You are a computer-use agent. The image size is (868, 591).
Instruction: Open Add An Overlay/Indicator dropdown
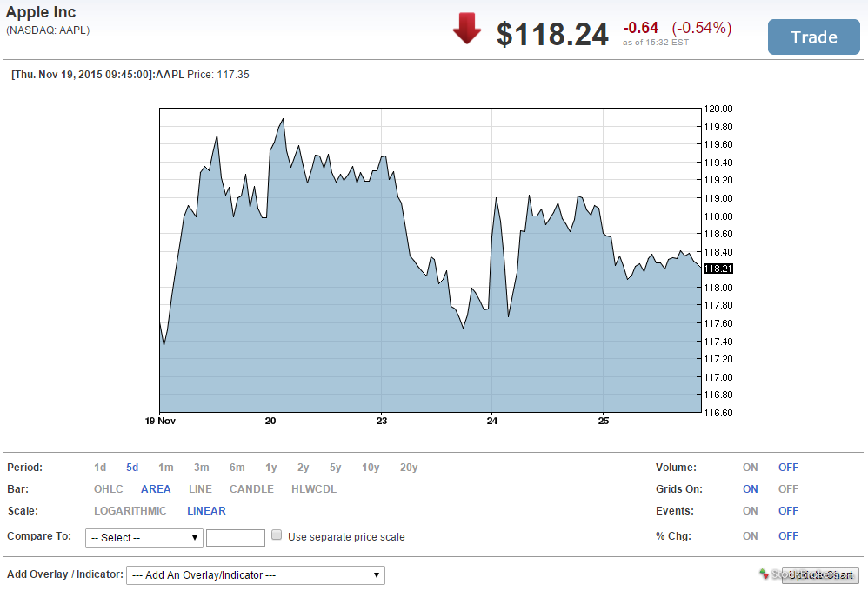pos(255,575)
